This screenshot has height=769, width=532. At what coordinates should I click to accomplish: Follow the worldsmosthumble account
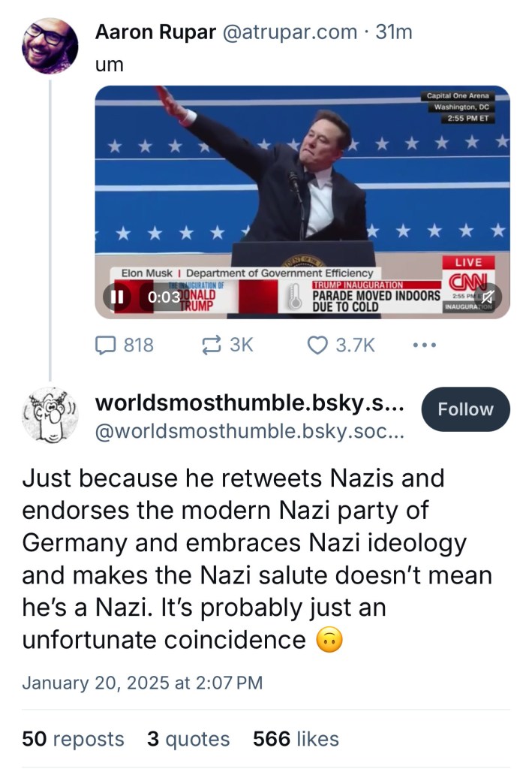coord(465,409)
